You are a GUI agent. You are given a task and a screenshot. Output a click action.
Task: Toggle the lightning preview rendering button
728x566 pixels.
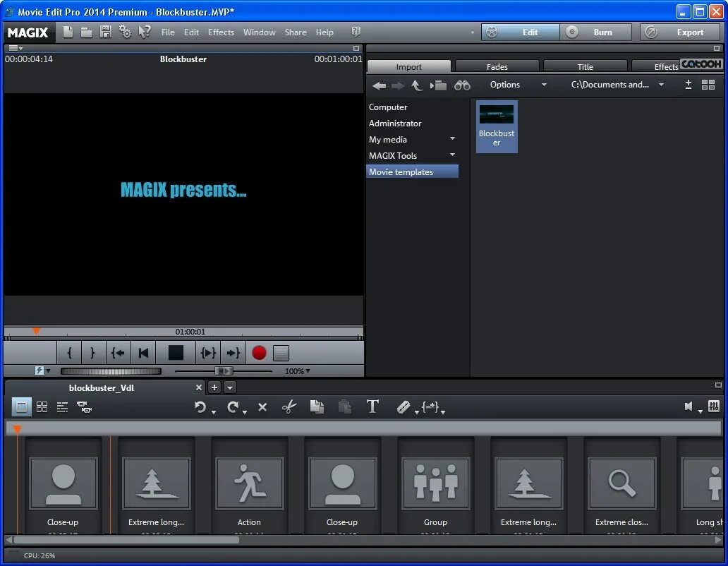40,371
